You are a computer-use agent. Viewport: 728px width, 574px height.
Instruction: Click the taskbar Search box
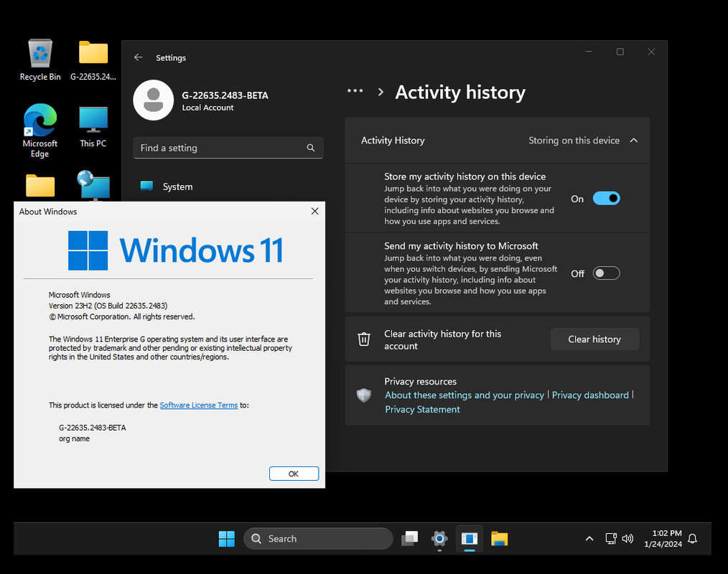pyautogui.click(x=318, y=539)
